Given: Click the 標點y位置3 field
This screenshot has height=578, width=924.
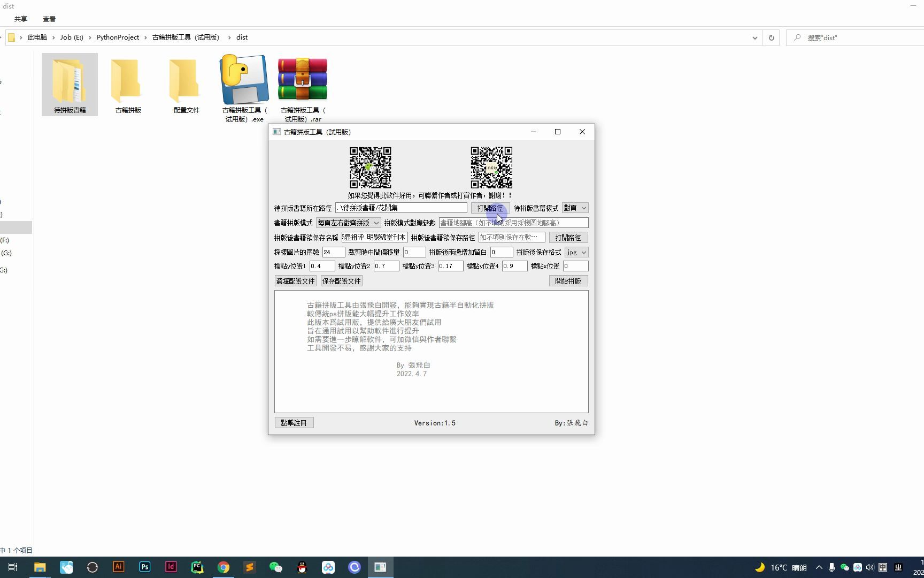Looking at the screenshot, I should coord(451,266).
